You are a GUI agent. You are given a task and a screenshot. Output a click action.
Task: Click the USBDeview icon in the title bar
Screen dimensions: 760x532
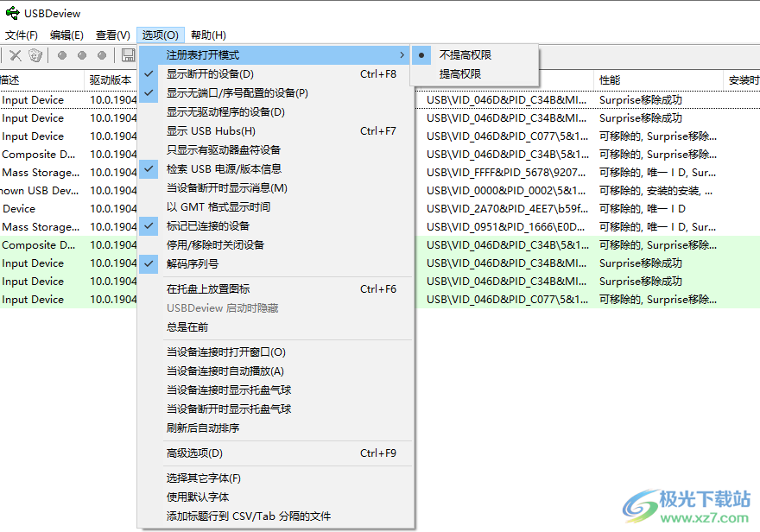click(11, 13)
